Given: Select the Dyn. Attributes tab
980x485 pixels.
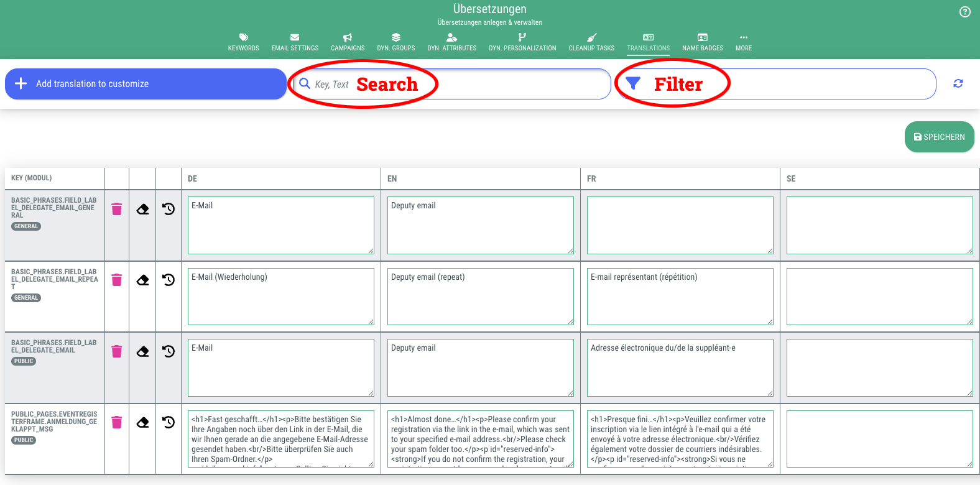Looking at the screenshot, I should tap(452, 42).
